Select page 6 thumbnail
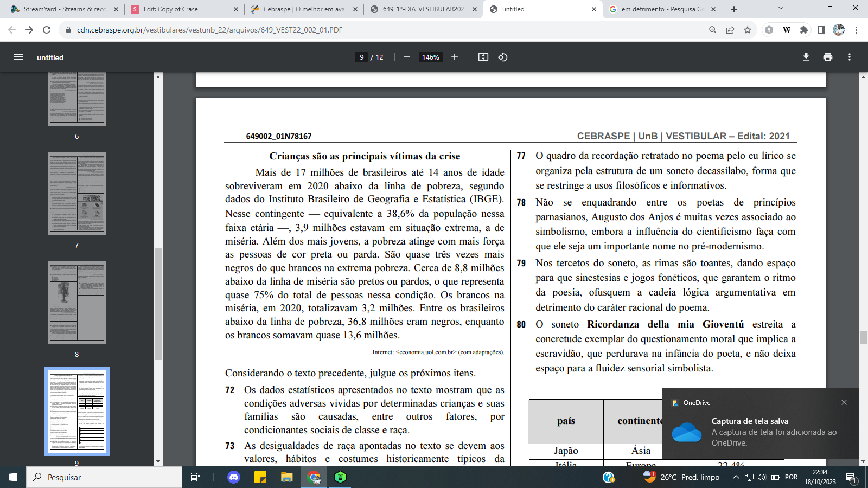868x488 pixels. pos(77,98)
